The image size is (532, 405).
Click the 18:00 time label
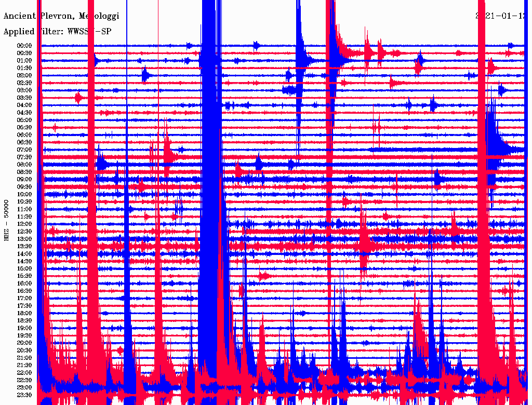pyautogui.click(x=24, y=313)
